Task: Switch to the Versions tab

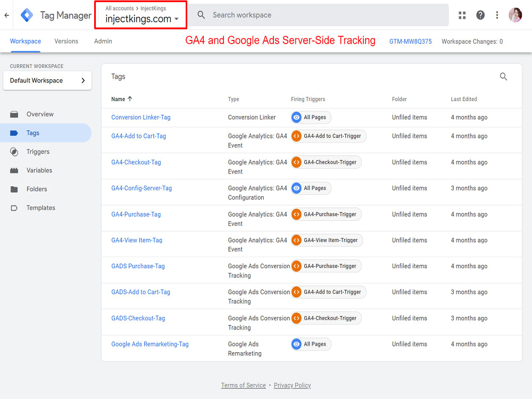Action: (66, 41)
